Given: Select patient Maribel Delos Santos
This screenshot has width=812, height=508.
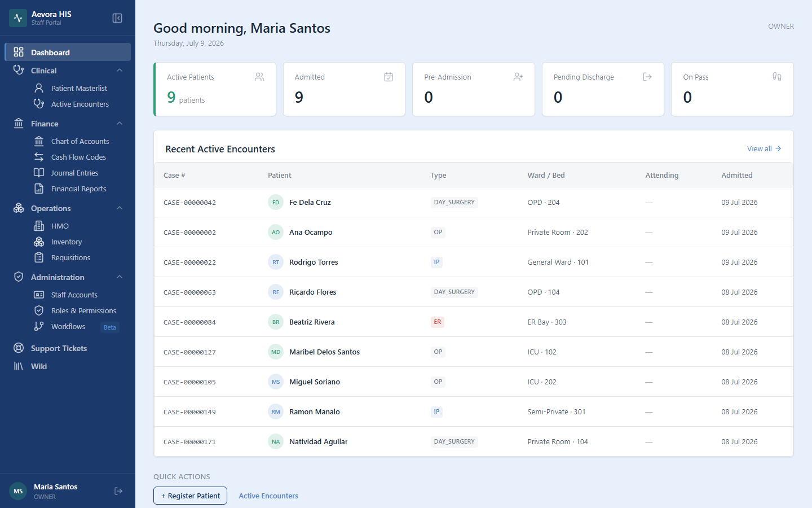Looking at the screenshot, I should [x=324, y=352].
